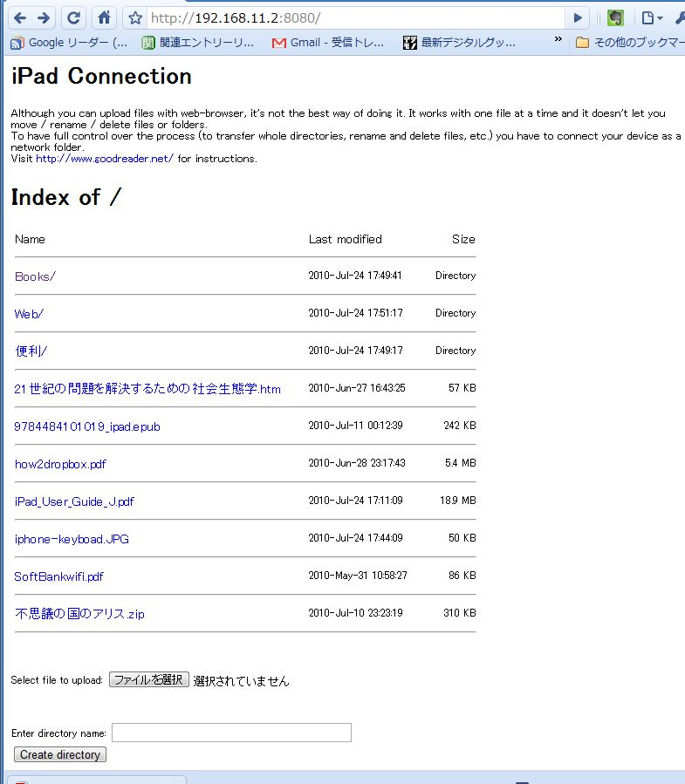685x784 pixels.
Task: Click the 86 KB size value
Action: coord(462,576)
